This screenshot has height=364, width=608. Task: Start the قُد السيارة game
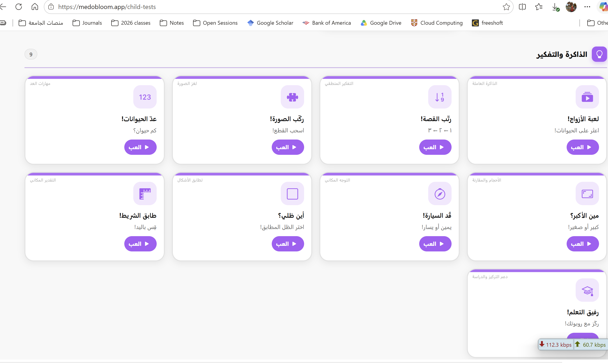coord(435,244)
